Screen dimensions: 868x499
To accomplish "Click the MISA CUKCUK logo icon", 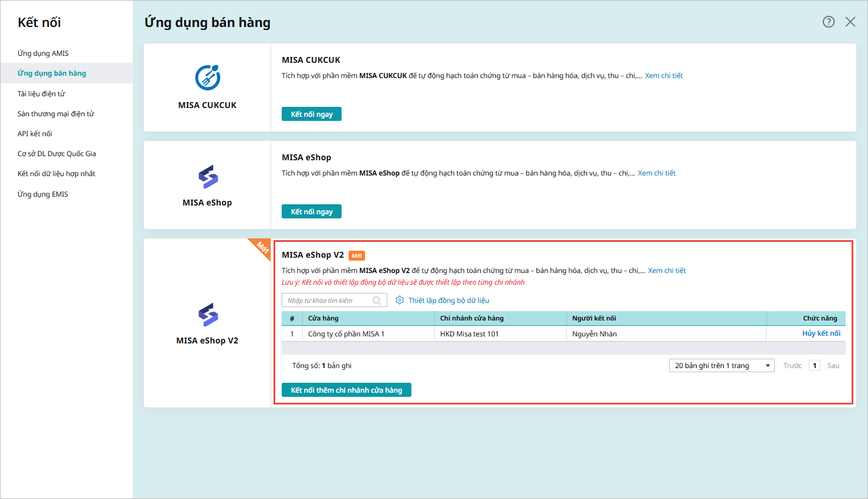I will [207, 77].
